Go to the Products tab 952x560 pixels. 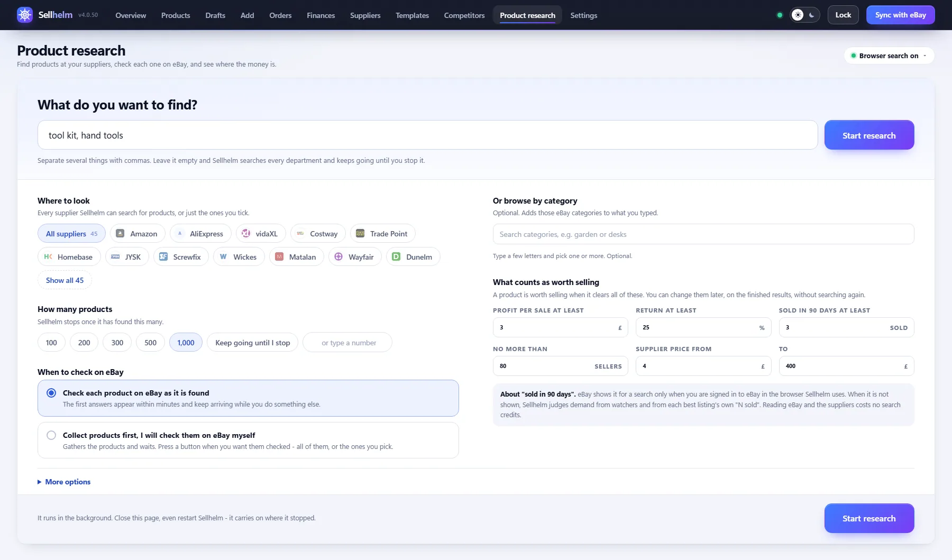click(176, 15)
